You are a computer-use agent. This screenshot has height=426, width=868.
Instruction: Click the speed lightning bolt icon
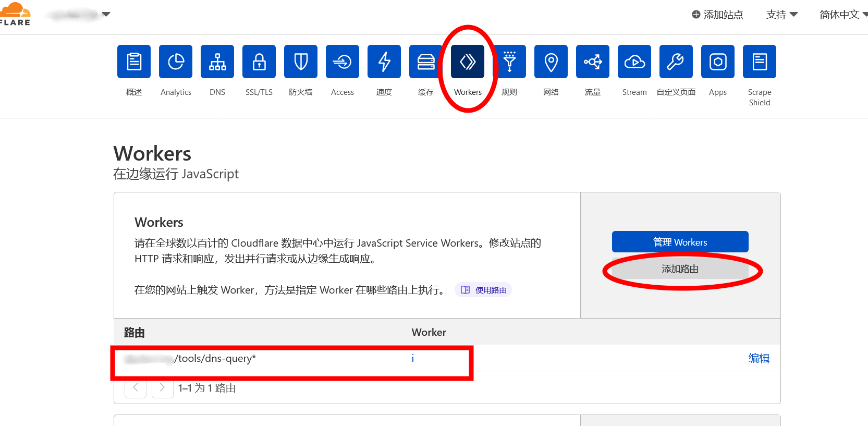point(384,62)
